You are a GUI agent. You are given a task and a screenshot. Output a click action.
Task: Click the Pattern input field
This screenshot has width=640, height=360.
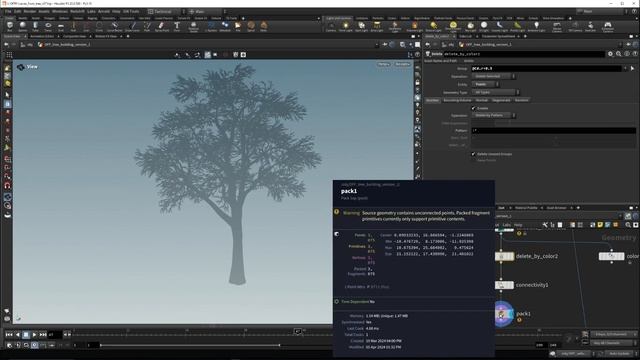pos(553,131)
